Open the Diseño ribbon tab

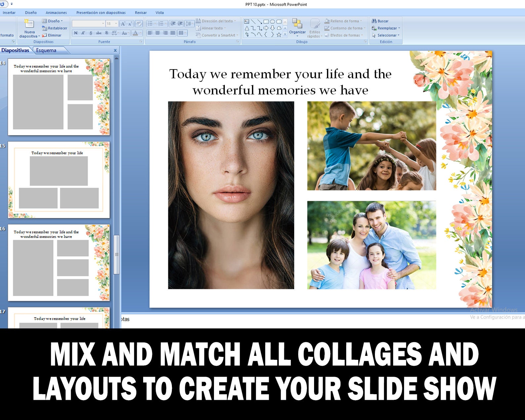tap(31, 13)
